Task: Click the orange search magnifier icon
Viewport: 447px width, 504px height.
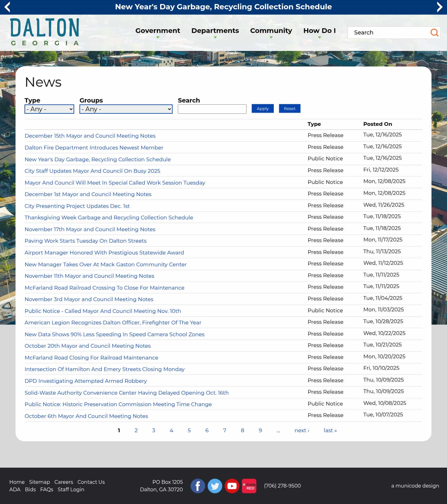Action: [434, 32]
